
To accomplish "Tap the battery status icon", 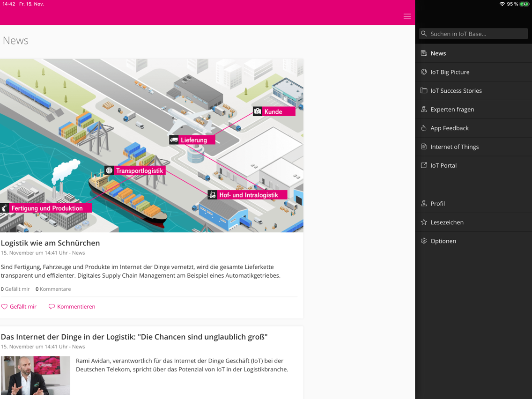I will tap(525, 4).
